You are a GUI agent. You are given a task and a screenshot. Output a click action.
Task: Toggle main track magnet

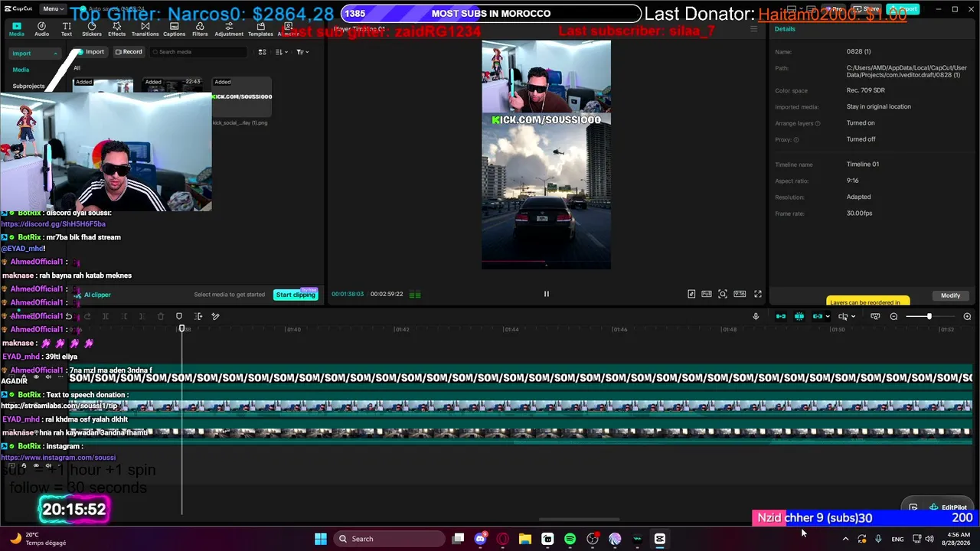(x=781, y=316)
